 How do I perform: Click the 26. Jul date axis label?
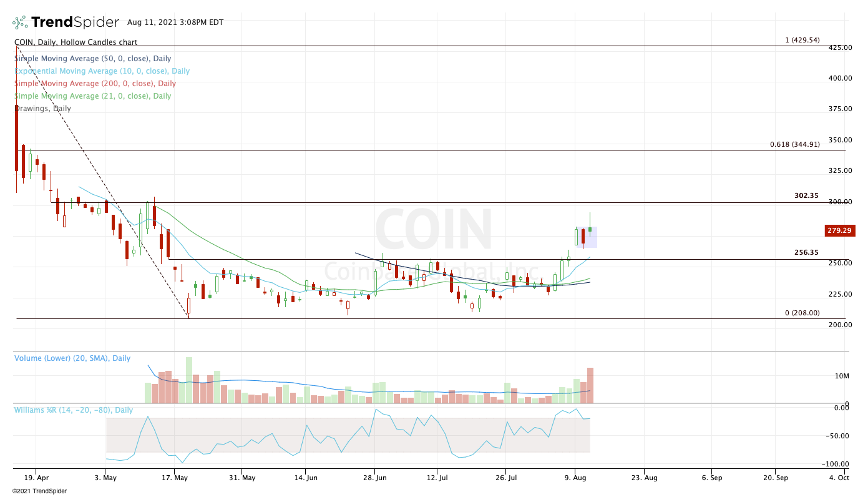(x=506, y=478)
